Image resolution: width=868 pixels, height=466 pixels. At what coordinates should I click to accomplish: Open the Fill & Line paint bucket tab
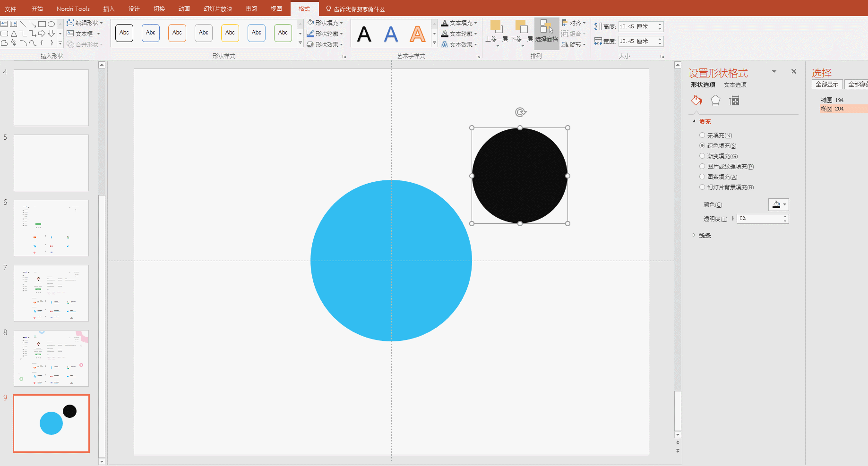pos(696,101)
